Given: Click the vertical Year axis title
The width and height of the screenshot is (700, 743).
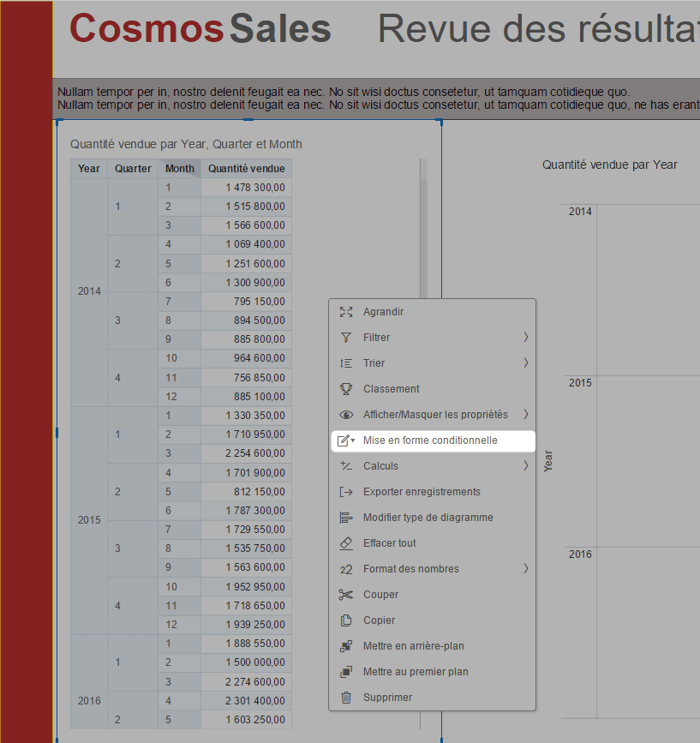Looking at the screenshot, I should (x=548, y=461).
